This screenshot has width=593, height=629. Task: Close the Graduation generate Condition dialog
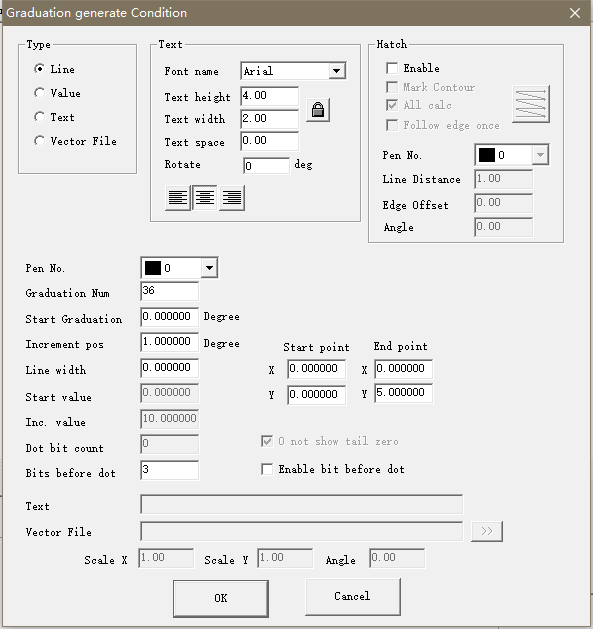[x=575, y=13]
